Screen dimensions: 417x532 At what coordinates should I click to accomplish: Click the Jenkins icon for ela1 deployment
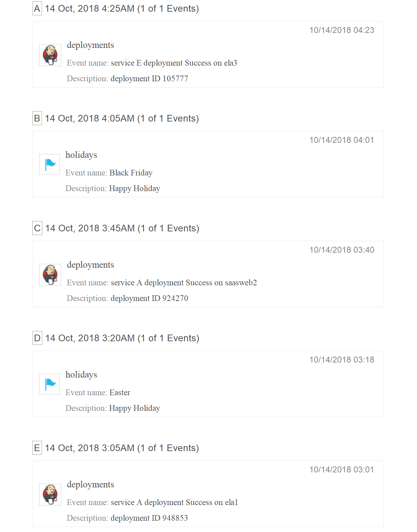tap(50, 494)
